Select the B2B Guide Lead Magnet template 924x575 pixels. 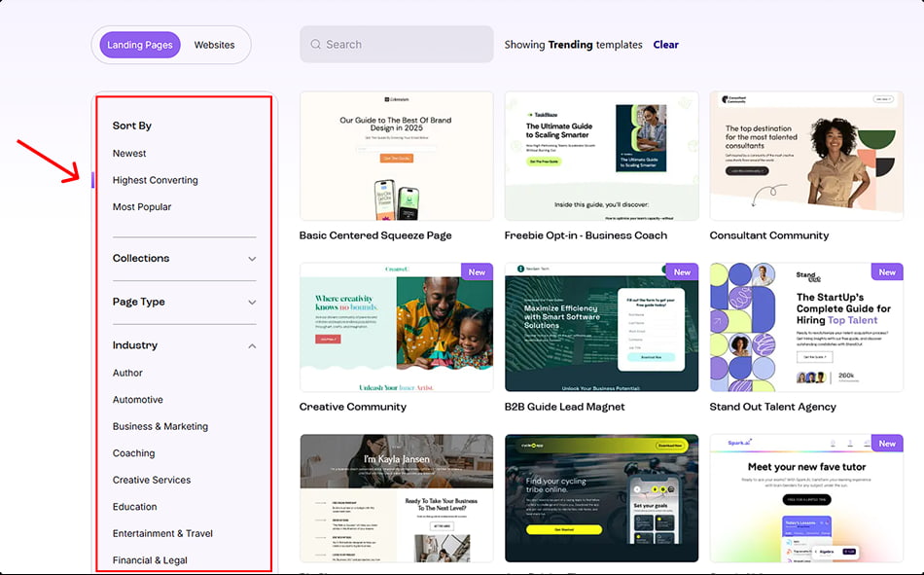coord(601,326)
